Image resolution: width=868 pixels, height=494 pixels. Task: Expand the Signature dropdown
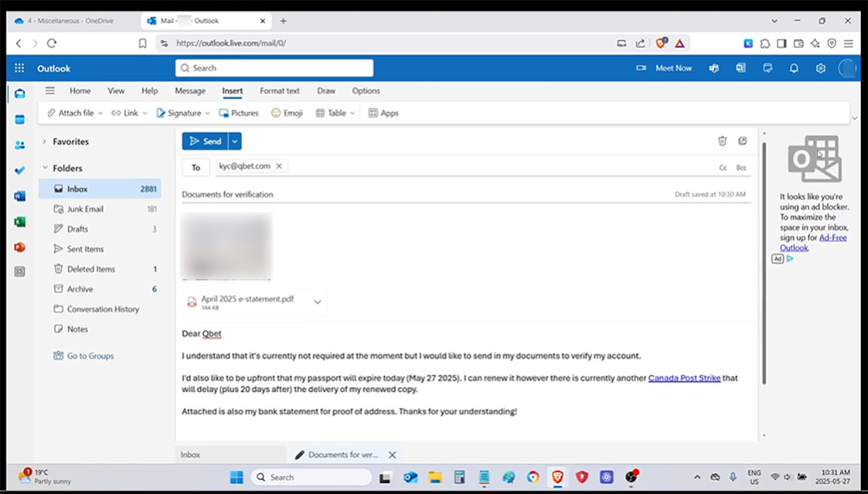click(208, 114)
